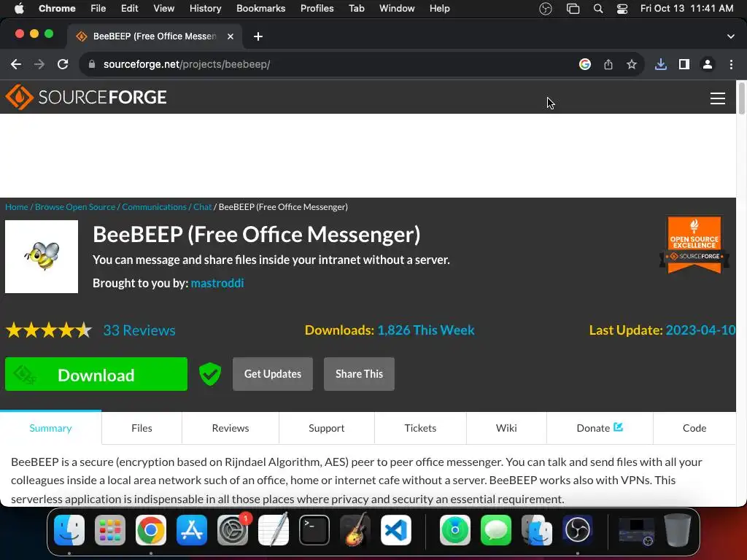Open Messages from the Dock
747x560 pixels.
coord(496,529)
